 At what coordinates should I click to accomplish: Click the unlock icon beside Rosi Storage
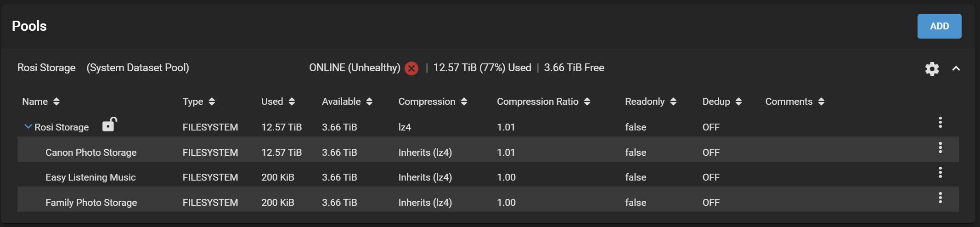[110, 125]
